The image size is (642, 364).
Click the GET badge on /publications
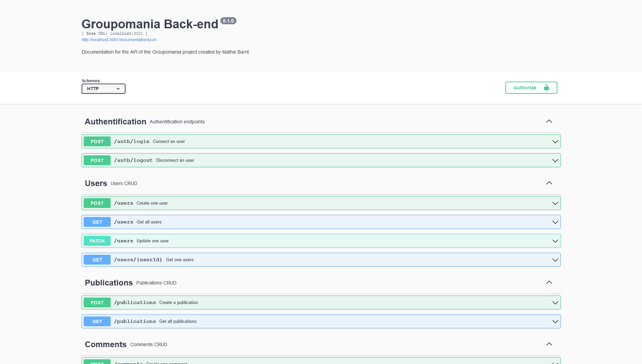[97, 321]
